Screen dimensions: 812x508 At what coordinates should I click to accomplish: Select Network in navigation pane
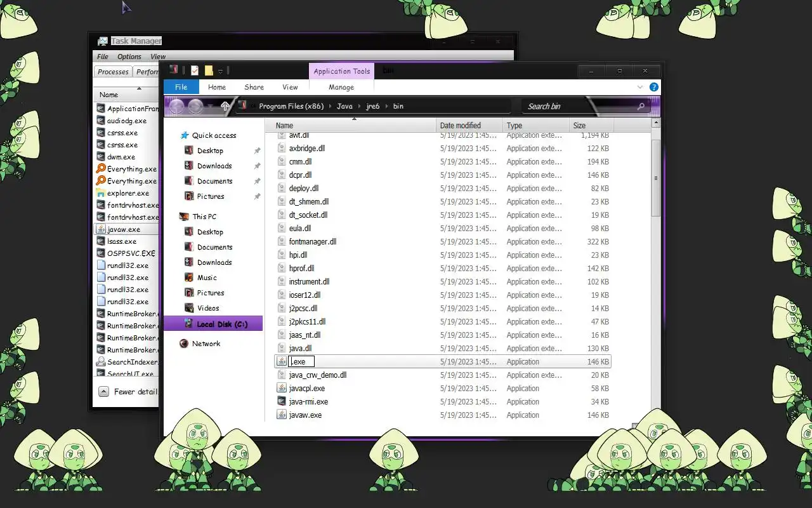[x=206, y=344]
